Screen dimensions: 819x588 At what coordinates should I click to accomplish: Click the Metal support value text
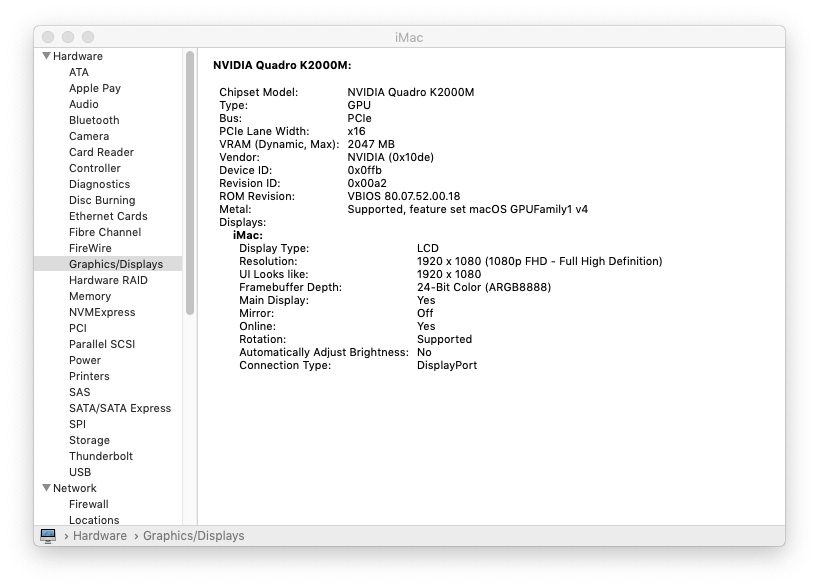467,210
